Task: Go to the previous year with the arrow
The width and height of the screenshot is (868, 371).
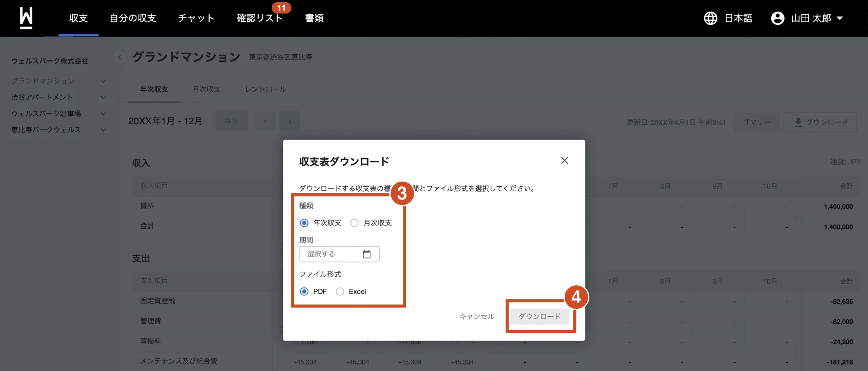Action: 265,121
